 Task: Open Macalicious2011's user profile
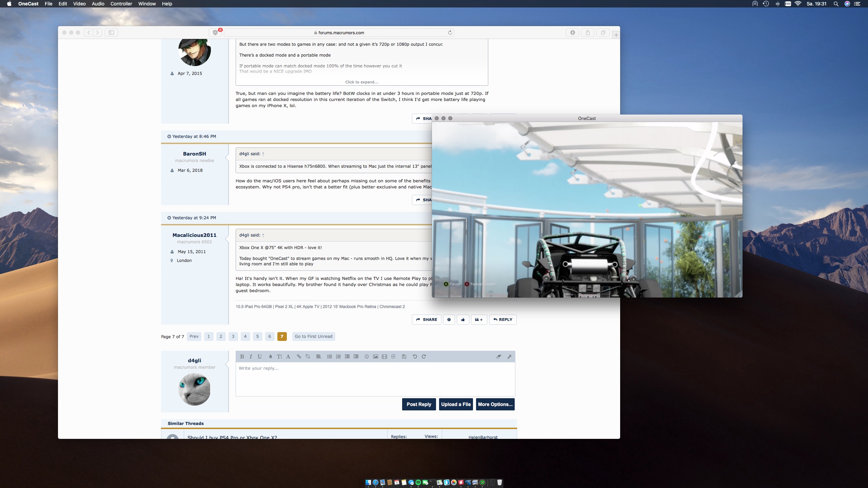(194, 235)
